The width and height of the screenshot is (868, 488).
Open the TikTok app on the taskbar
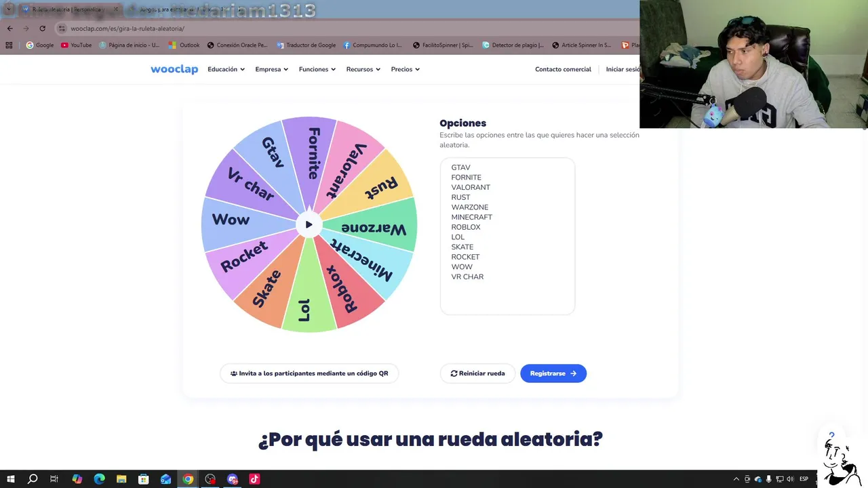point(254,479)
